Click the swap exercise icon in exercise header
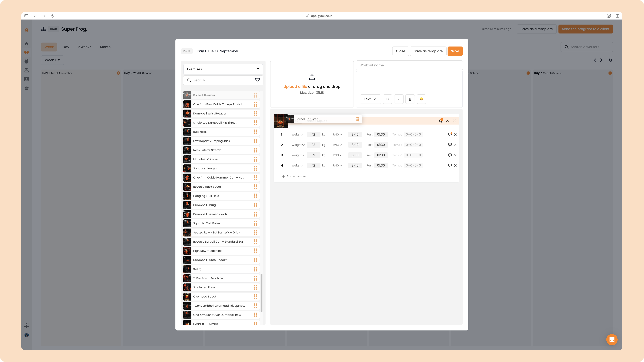 tap(441, 121)
